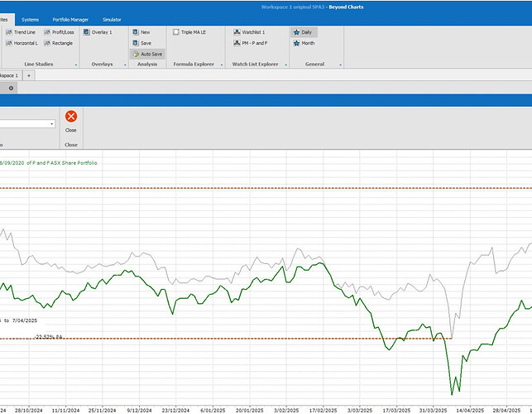The height and width of the screenshot is (414, 532).
Task: Create a New analysis
Action: 141,32
